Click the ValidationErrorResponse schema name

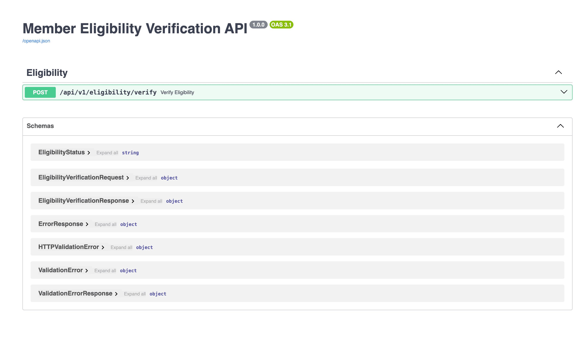pyautogui.click(x=75, y=294)
